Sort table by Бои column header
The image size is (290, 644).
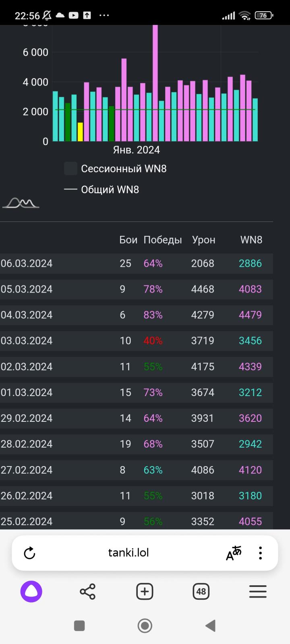[128, 240]
